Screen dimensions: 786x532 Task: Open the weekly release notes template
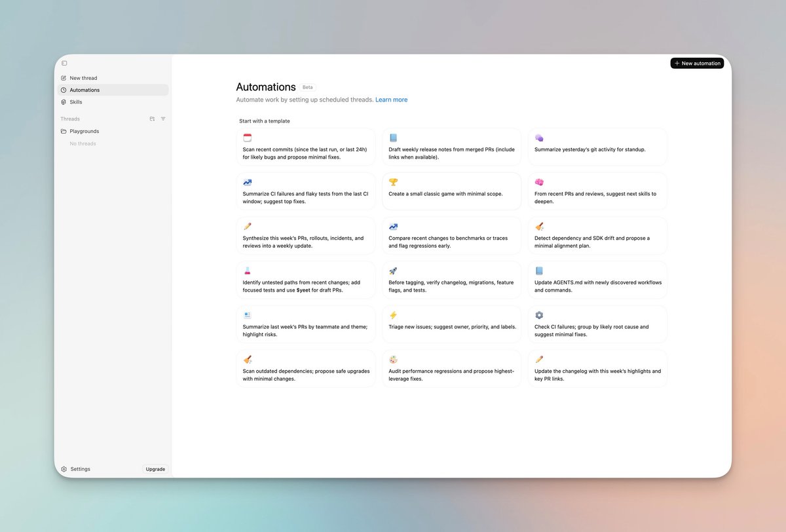click(451, 146)
